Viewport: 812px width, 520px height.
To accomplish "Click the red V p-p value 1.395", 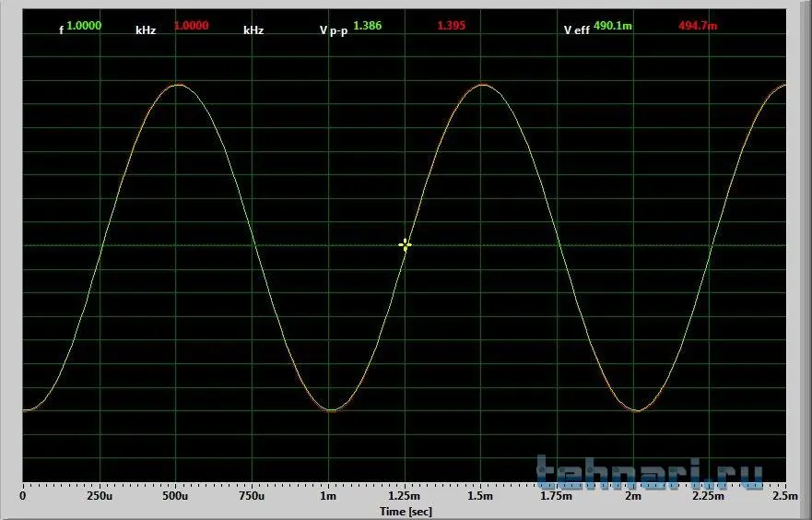I will [x=452, y=26].
